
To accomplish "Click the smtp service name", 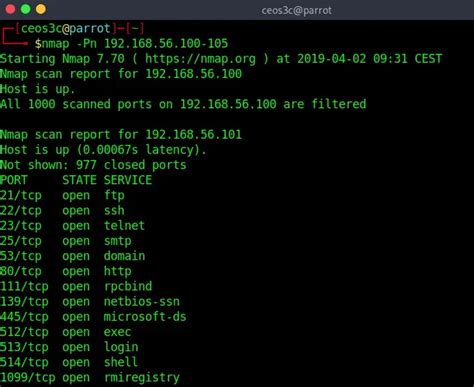I will (x=117, y=241).
